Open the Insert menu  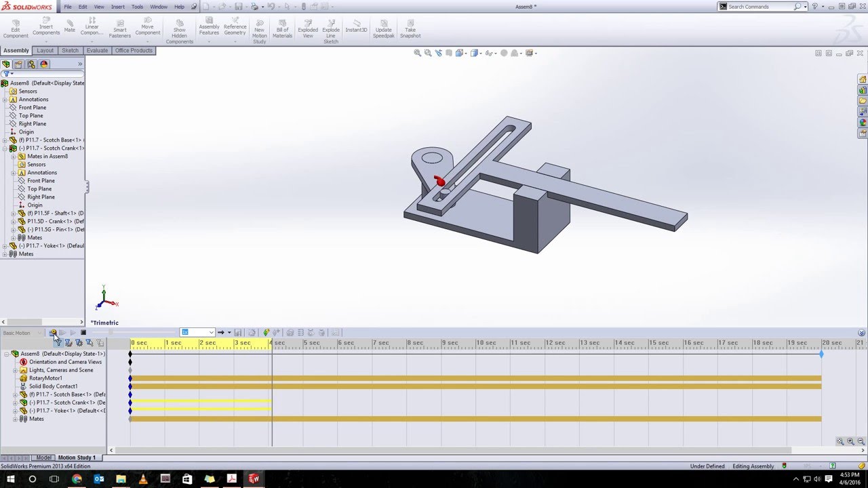[118, 7]
